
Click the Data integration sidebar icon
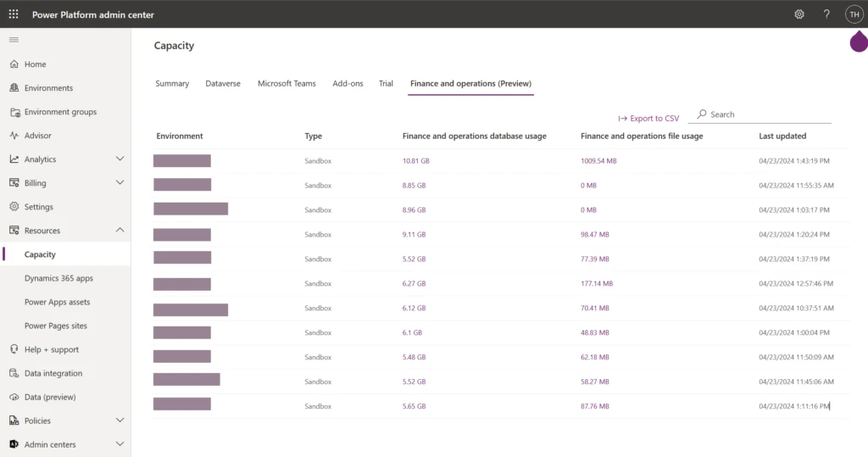click(x=14, y=373)
